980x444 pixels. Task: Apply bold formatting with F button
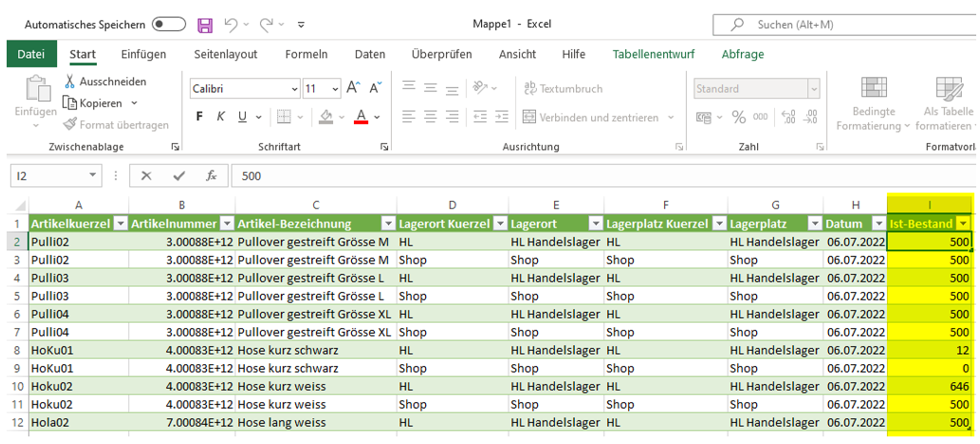click(x=199, y=117)
